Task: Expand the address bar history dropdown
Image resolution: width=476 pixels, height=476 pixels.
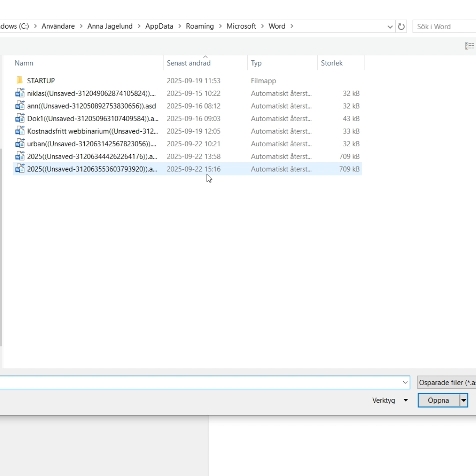Action: point(390,26)
